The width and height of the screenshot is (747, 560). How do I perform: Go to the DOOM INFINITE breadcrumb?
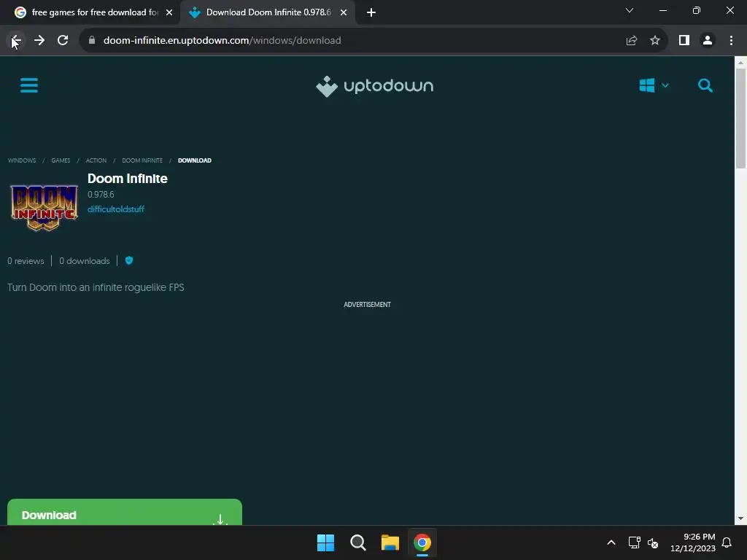pos(142,160)
